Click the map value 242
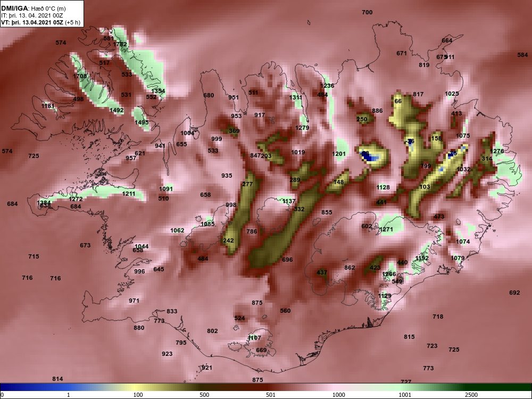This screenshot has height=399, width=532. 228,240
